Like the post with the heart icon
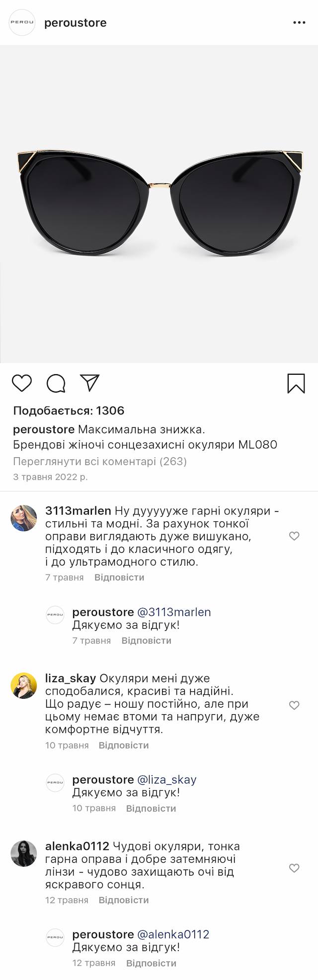 click(x=22, y=383)
